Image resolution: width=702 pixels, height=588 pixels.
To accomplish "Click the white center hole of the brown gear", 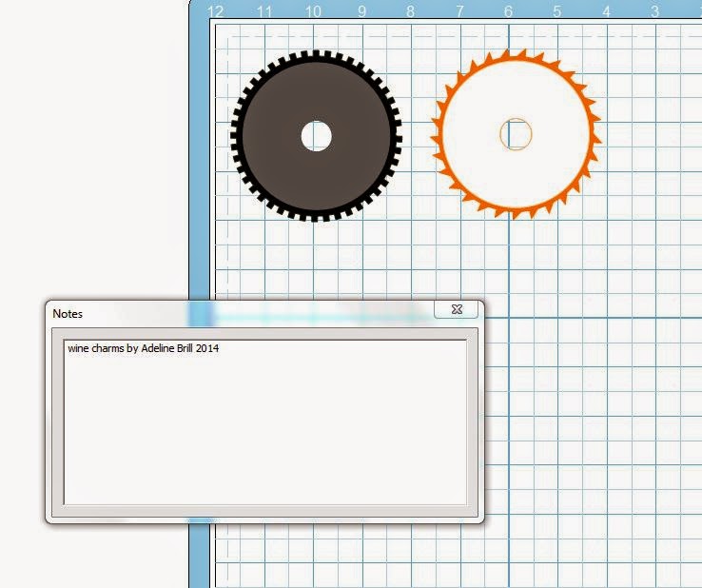I will pos(316,136).
